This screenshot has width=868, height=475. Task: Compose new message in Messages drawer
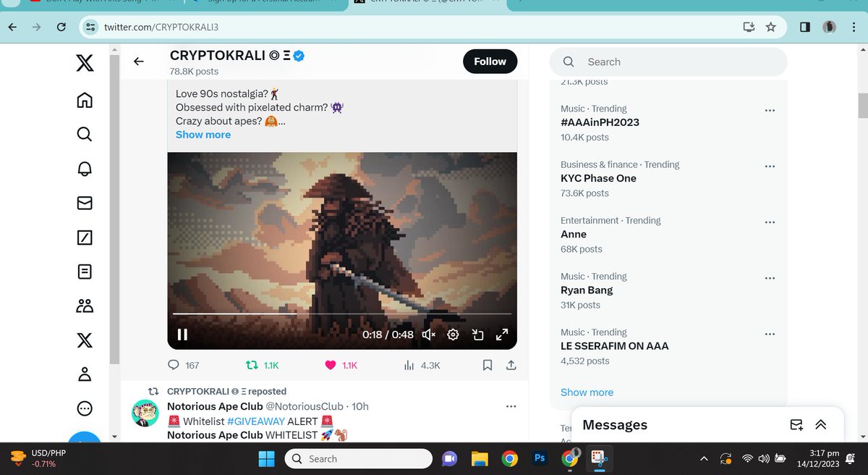(796, 425)
